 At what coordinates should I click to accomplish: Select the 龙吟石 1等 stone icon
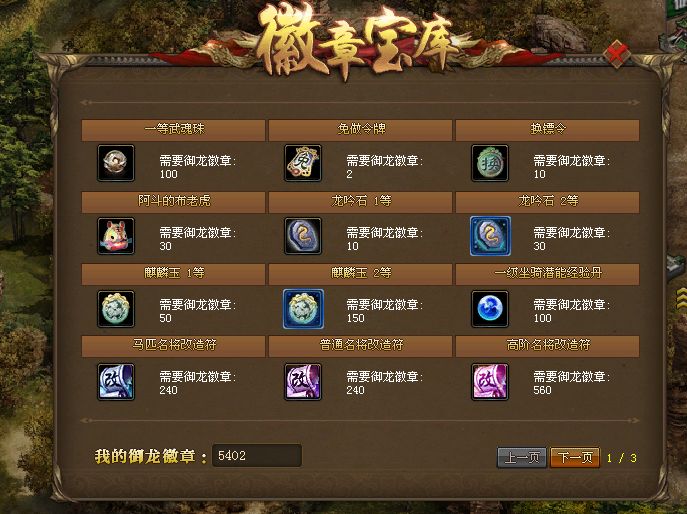[303, 236]
